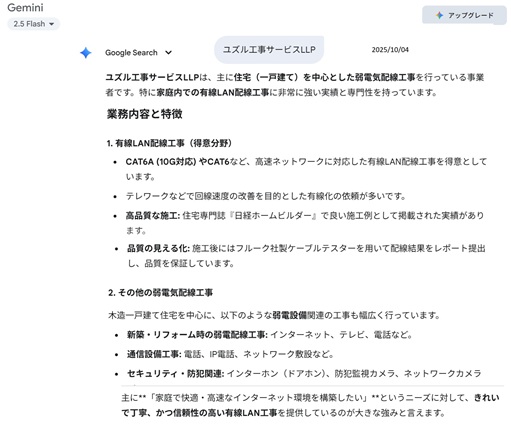Click the Gemini logo text
The image size is (511, 430).
(25, 8)
